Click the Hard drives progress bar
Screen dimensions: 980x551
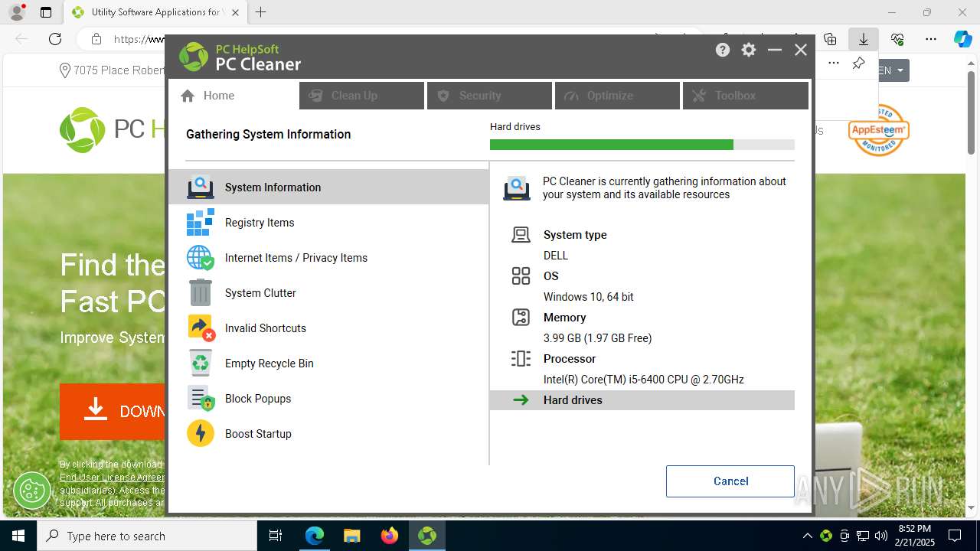642,145
